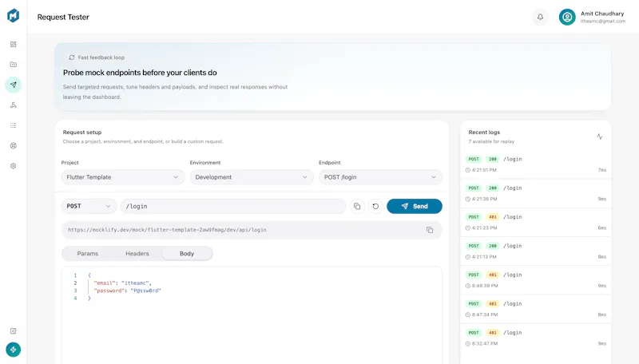Screen dimensions: 639x364
Task: Open the POST method dropdown
Action: point(89,207)
